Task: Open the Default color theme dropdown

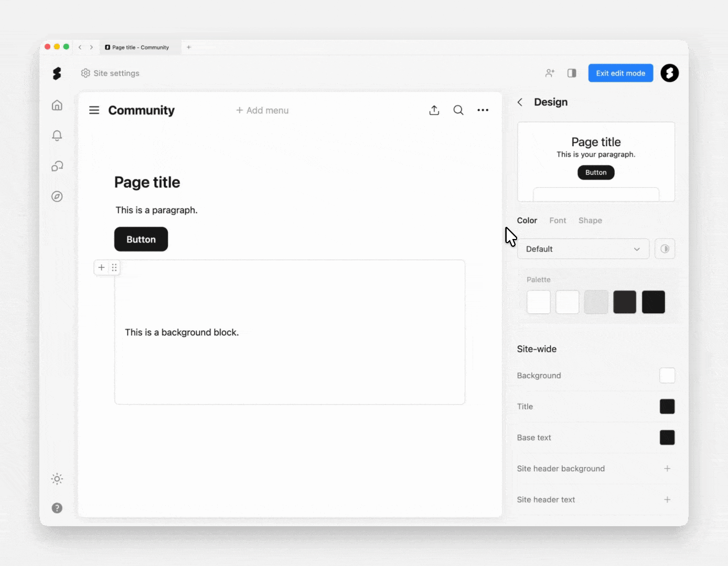Action: coord(583,249)
